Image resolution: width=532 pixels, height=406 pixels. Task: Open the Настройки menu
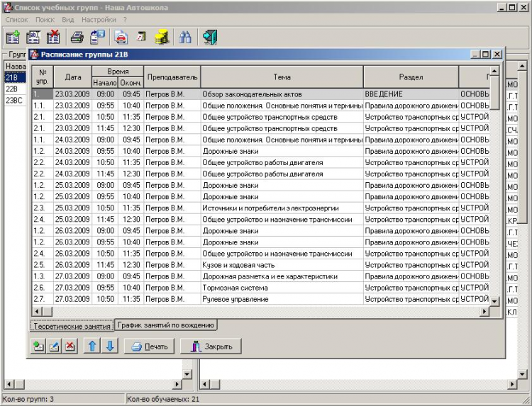click(99, 20)
